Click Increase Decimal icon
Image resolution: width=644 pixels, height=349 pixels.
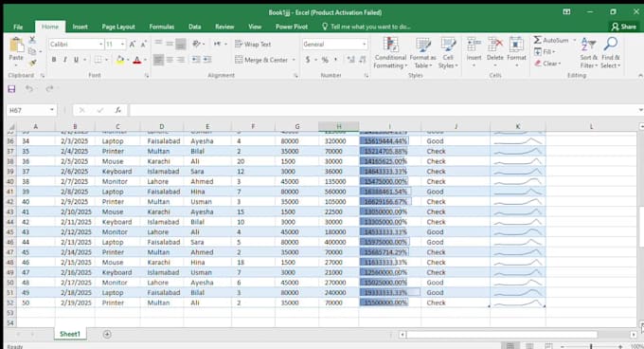click(350, 60)
